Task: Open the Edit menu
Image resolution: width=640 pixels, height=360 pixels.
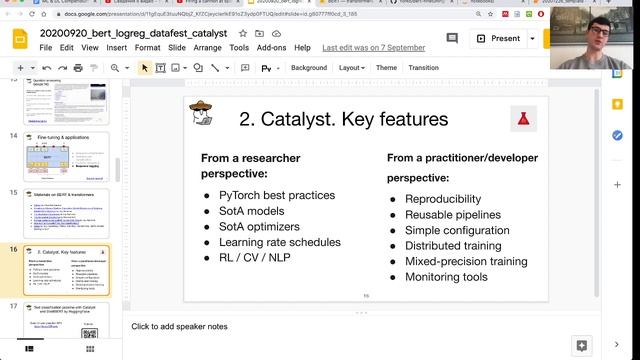Action: [x=67, y=48]
